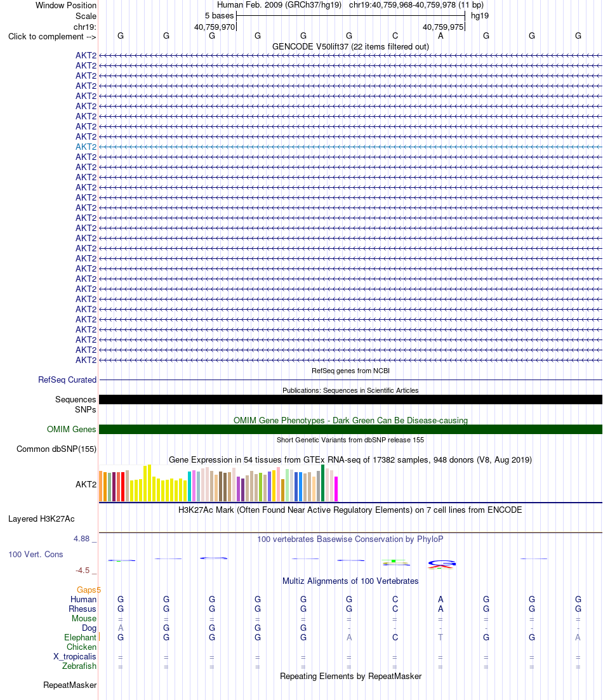603x700 pixels.
Task: Click '100 vertebrates Basewise Conservation by PhyloP' title
Action: (350, 539)
